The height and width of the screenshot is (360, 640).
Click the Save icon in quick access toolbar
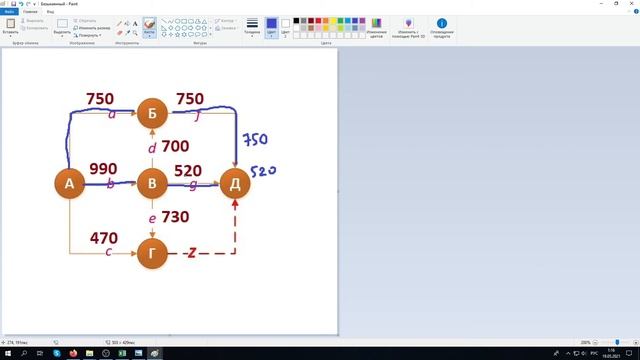click(x=13, y=4)
